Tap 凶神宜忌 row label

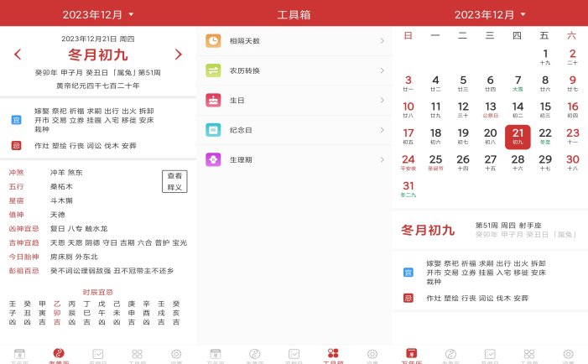click(24, 229)
